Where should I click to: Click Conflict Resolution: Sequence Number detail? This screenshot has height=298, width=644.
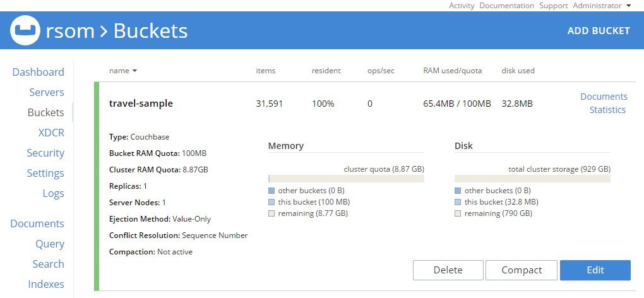coord(179,235)
